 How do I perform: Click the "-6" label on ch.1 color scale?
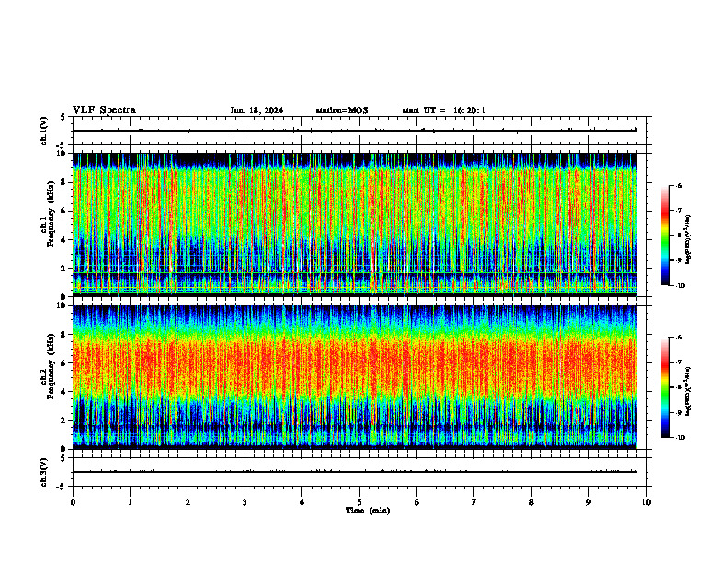tap(678, 185)
